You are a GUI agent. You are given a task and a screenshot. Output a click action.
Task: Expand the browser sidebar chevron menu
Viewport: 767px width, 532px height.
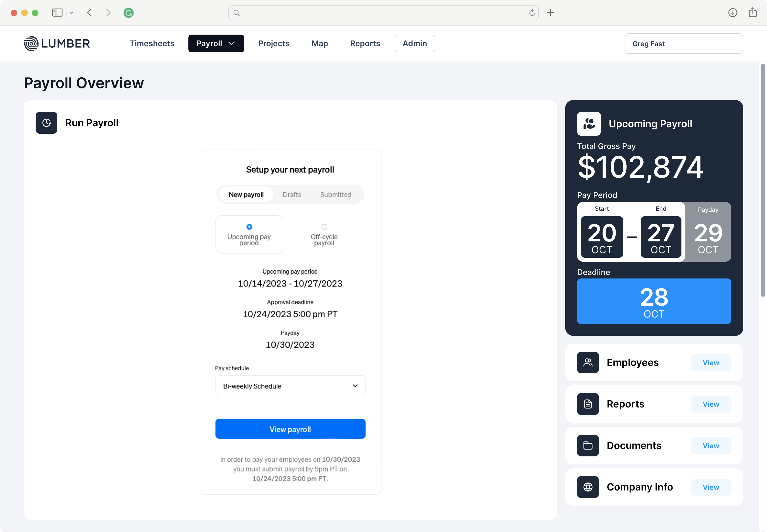click(71, 13)
